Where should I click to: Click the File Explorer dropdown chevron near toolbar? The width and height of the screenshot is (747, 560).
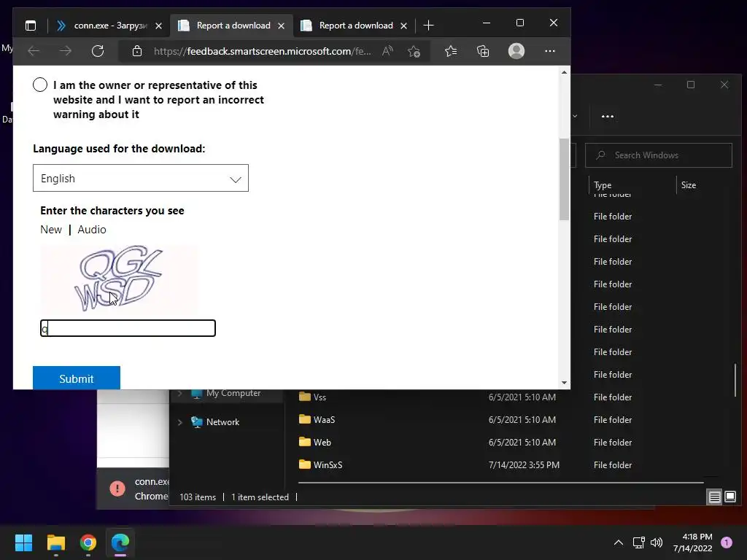tap(575, 116)
